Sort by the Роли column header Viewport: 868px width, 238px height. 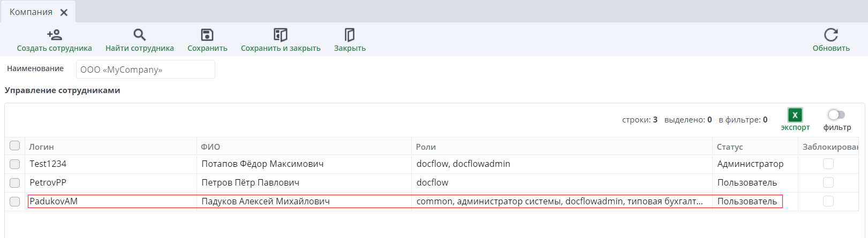click(426, 147)
